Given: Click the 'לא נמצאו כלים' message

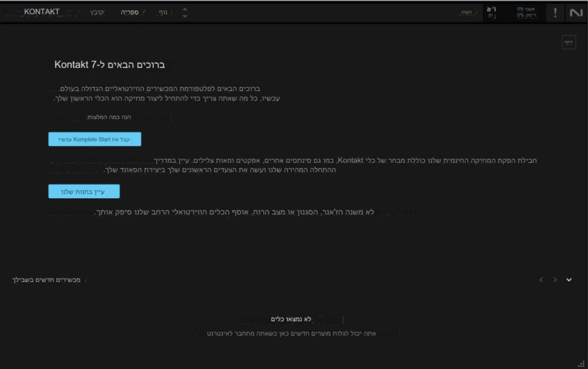Looking at the screenshot, I should pos(291,319).
